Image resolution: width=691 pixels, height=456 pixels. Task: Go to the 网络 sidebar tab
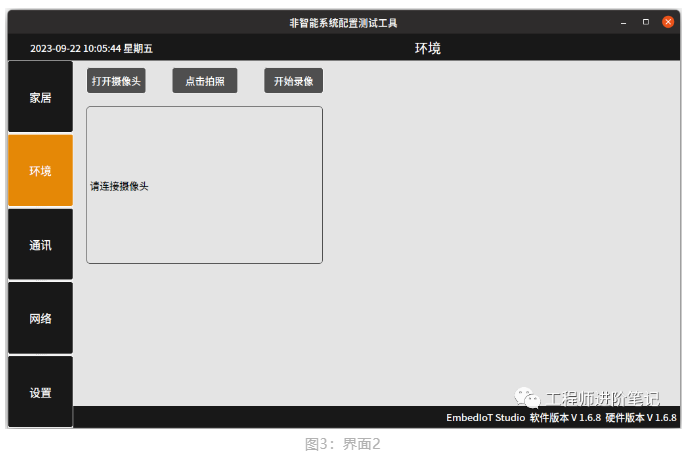(41, 318)
